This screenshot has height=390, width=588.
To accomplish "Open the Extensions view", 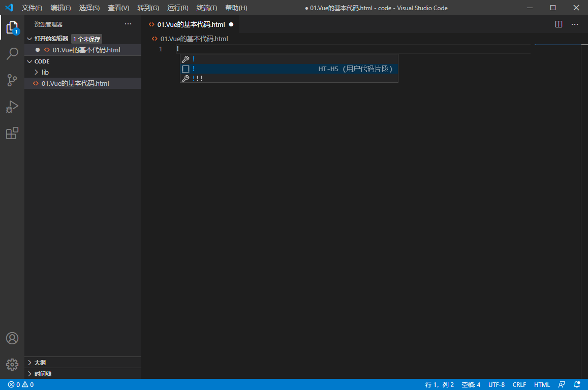I will (12, 133).
